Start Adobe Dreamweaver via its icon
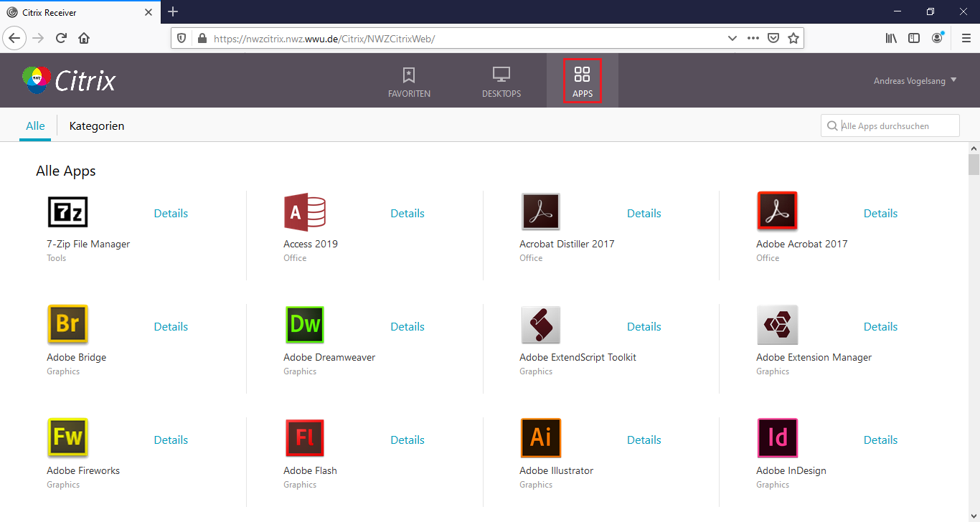Image resolution: width=980 pixels, height=522 pixels. [x=305, y=325]
